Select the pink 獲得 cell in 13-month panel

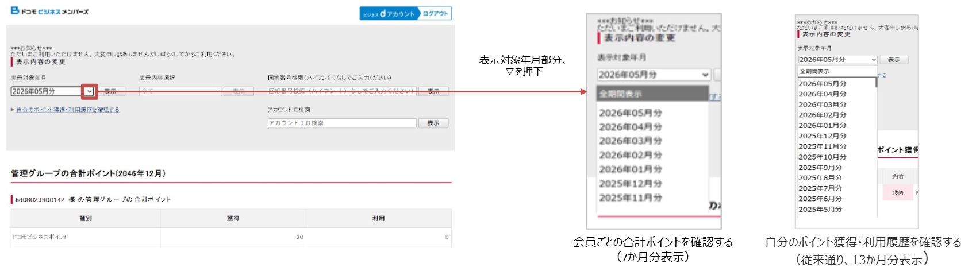[898, 193]
